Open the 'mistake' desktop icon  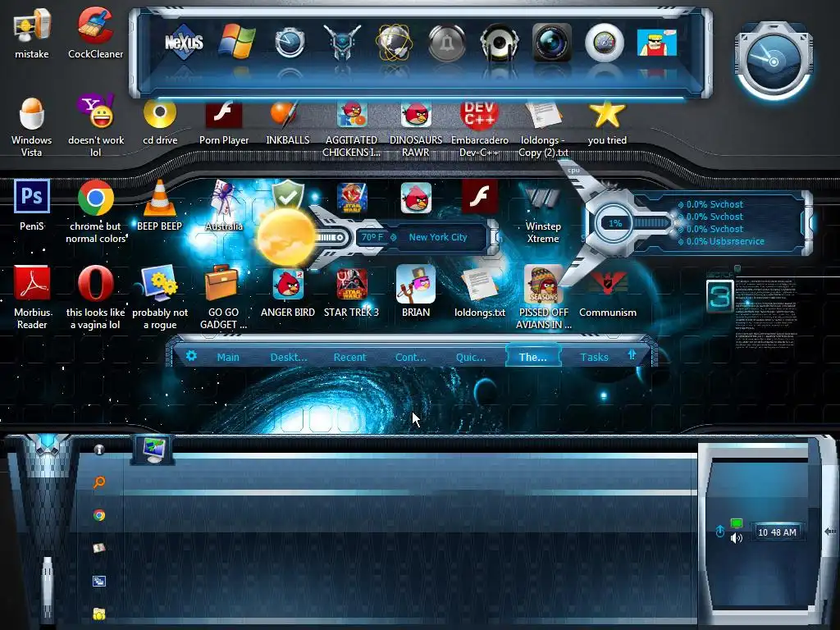coord(32,33)
